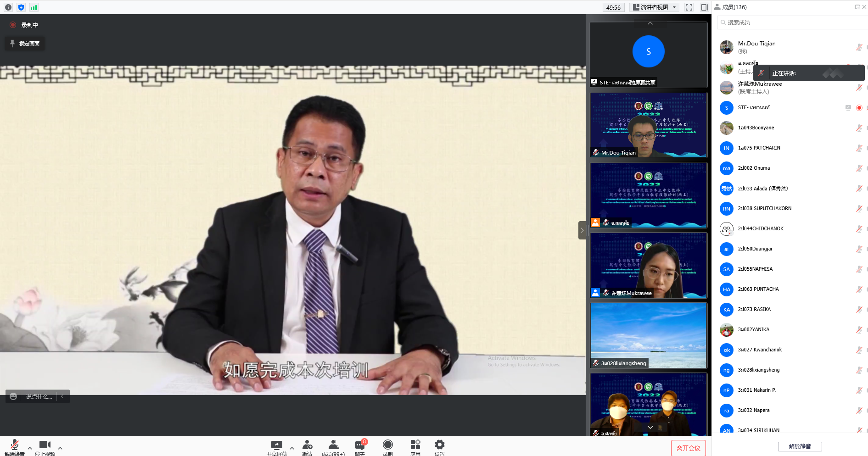Select Mr.Dou Tiqian video thumbnail
868x456 pixels.
coord(649,125)
